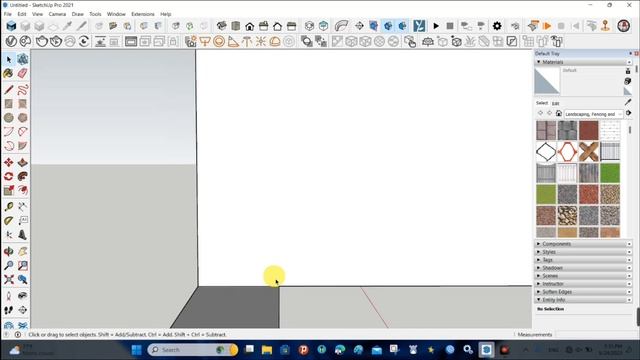Click the Details arrow beside material list
640x360 pixels.
pos(628,113)
